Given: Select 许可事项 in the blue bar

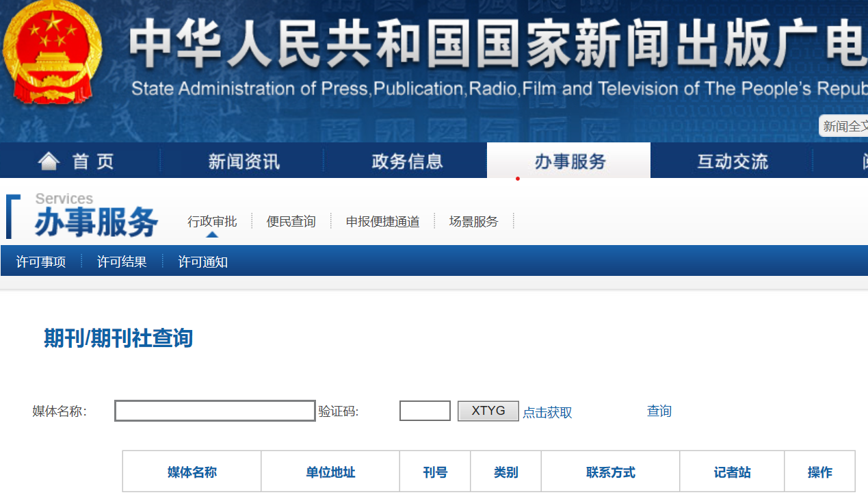Looking at the screenshot, I should click(39, 261).
